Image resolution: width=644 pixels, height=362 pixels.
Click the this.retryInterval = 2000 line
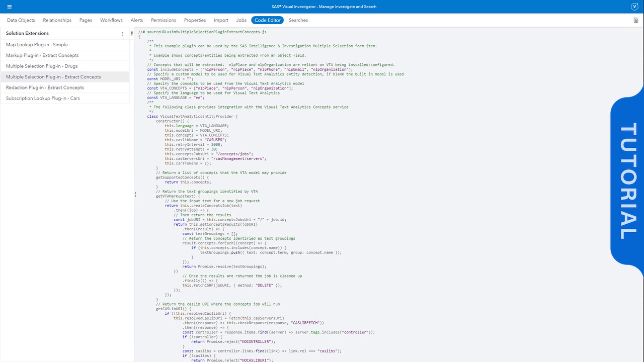tap(193, 144)
